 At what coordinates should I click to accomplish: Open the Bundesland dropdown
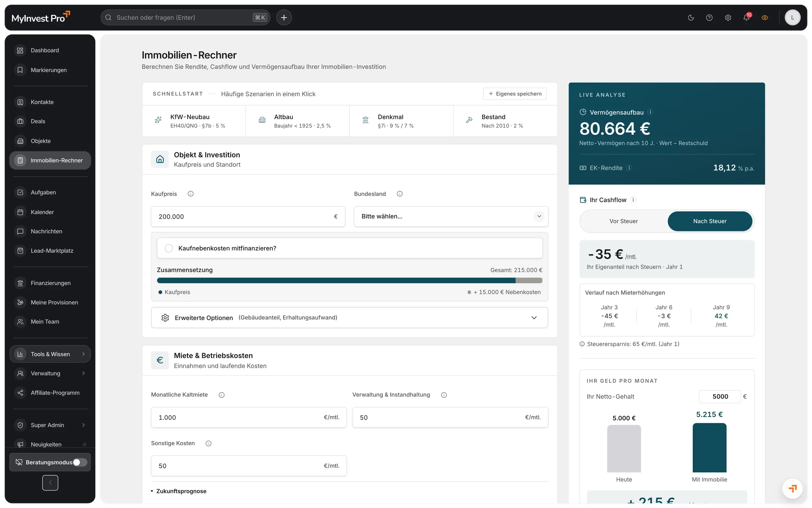coord(451,216)
